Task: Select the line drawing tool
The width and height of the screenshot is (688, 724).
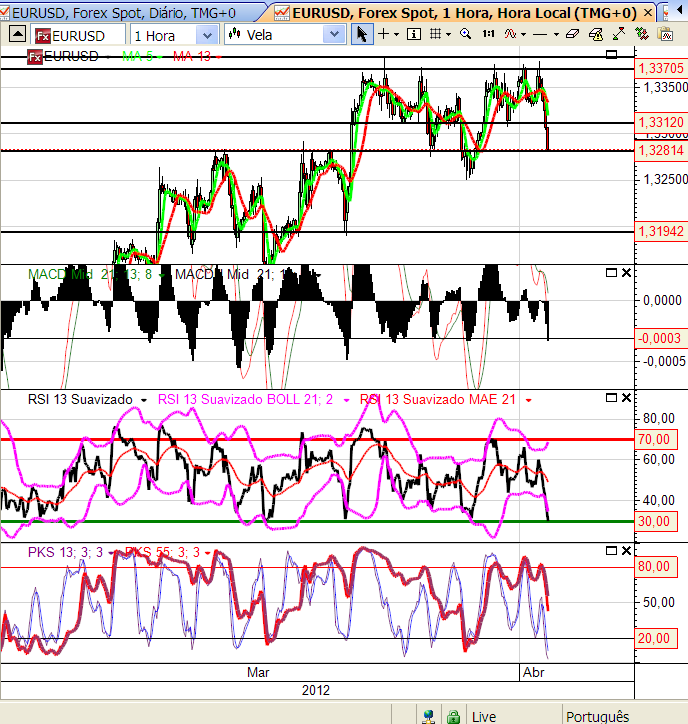Action: pyautogui.click(x=540, y=35)
